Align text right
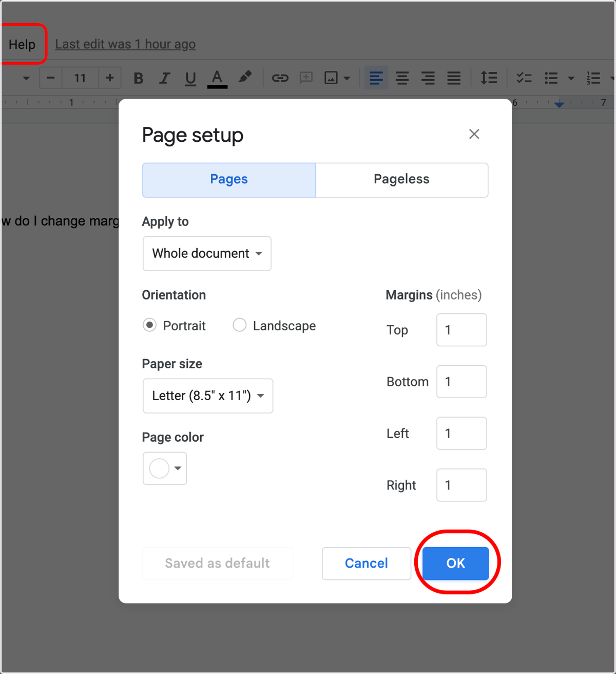The height and width of the screenshot is (674, 616). [428, 78]
